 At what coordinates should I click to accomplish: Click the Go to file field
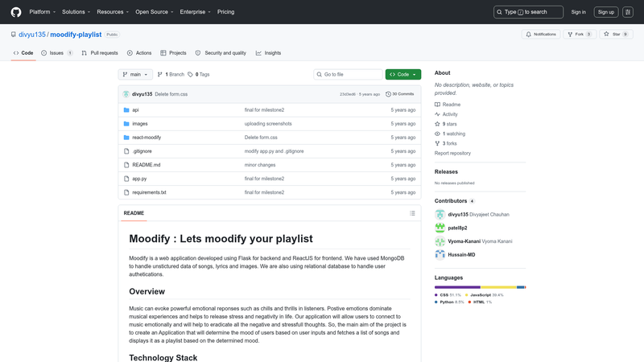point(349,74)
